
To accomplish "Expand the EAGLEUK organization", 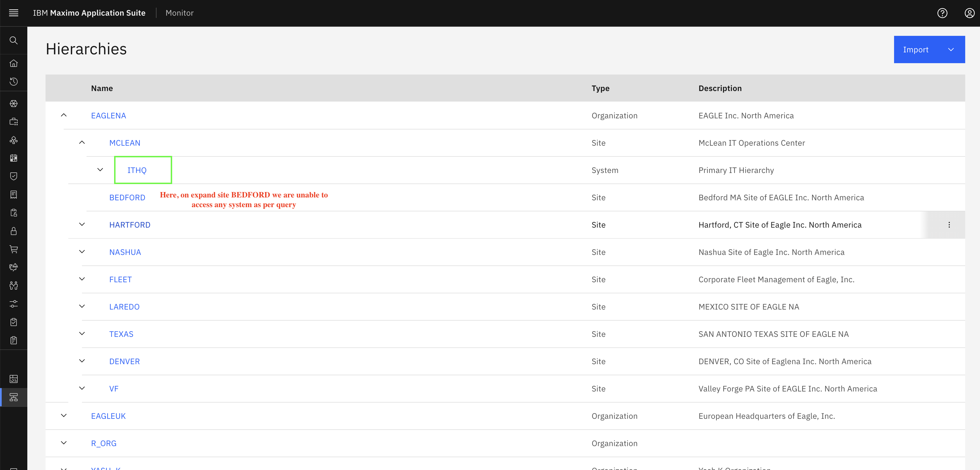I will coord(64,416).
